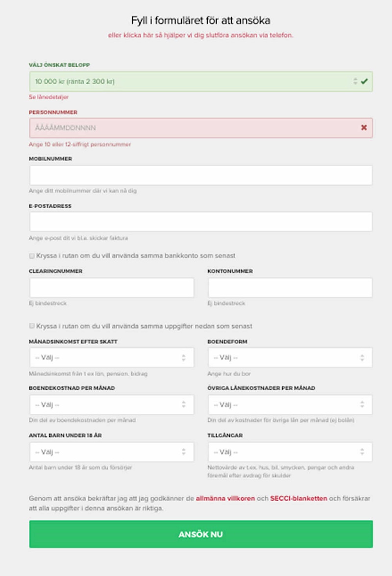Open the Boendeform dropdown
This screenshot has height=576, width=392.
290,358
